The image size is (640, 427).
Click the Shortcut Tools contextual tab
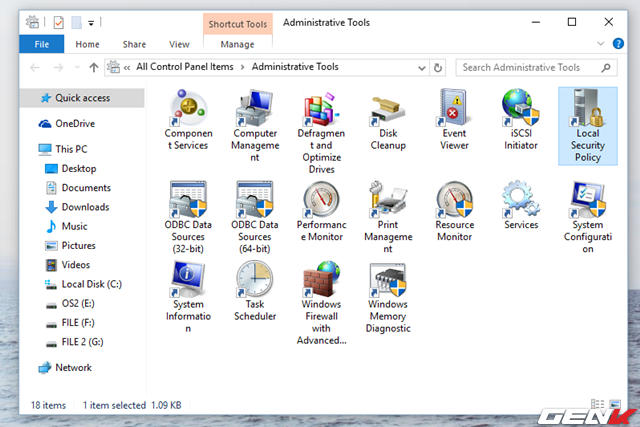coord(238,24)
